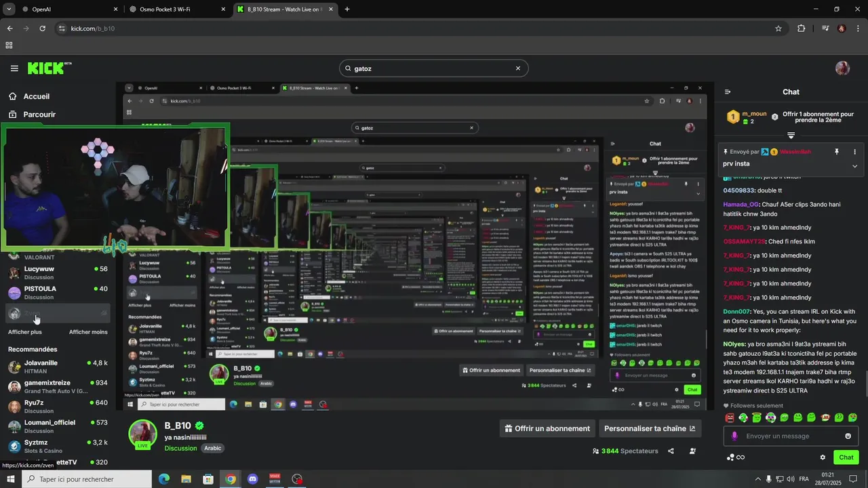Screen dimensions: 868x488
Task: Open the Windows Start menu
Action: pos(10,479)
